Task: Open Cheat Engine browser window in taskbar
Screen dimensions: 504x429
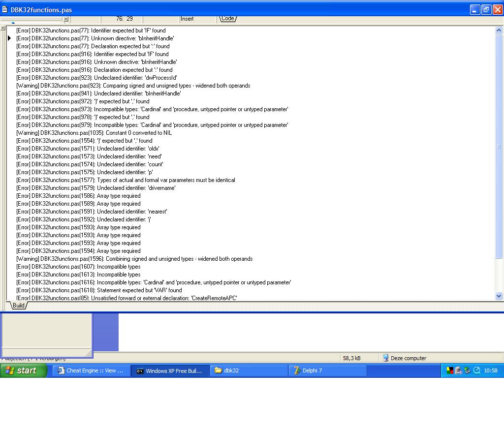Action: (x=91, y=370)
